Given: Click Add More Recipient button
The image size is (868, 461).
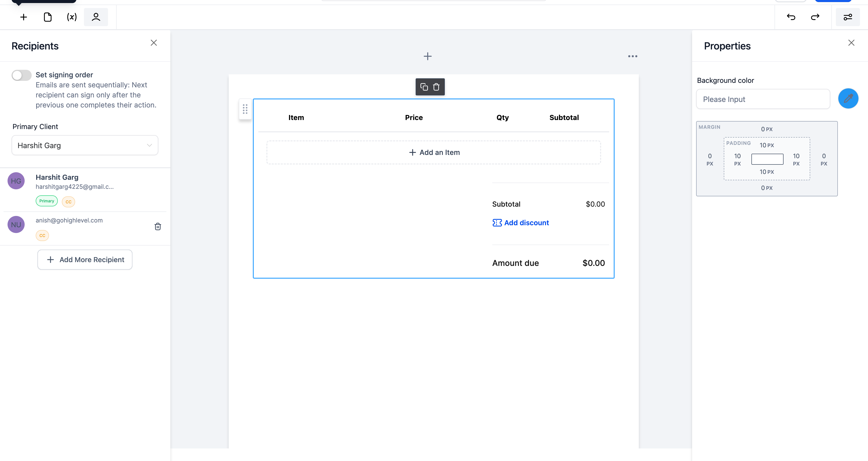Looking at the screenshot, I should coord(85,260).
